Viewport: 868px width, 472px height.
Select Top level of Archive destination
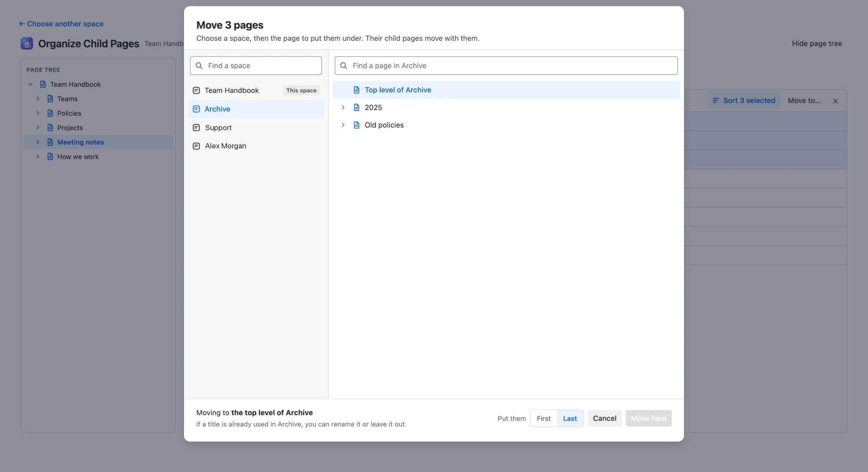(506, 90)
